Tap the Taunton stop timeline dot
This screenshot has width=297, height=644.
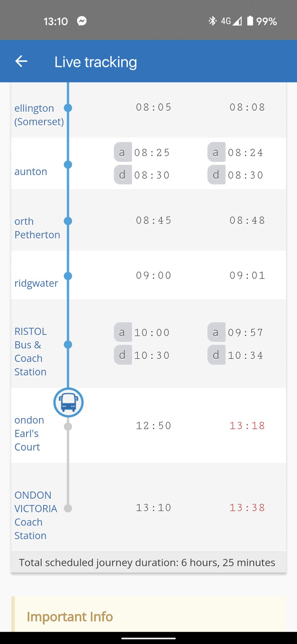68,164
